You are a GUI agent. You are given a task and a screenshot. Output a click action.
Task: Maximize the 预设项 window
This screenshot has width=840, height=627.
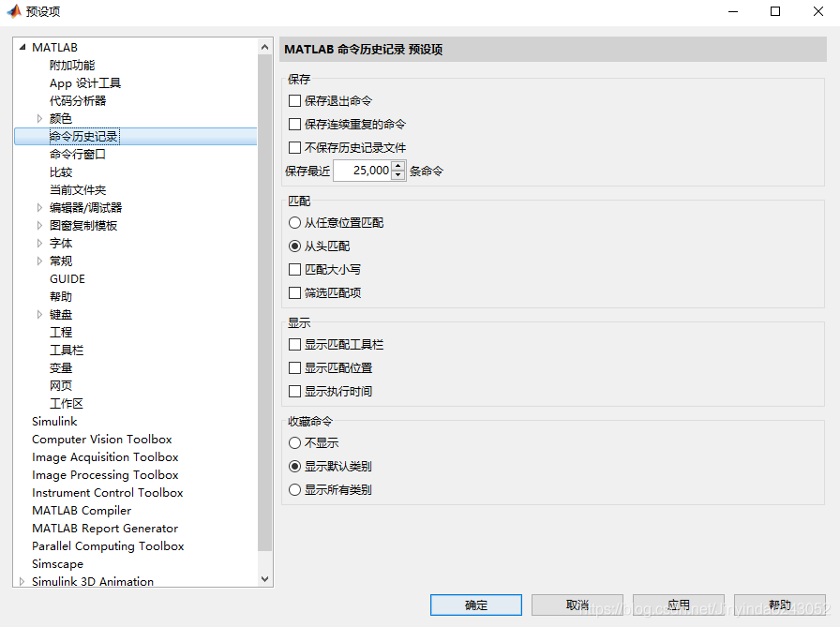click(x=775, y=11)
